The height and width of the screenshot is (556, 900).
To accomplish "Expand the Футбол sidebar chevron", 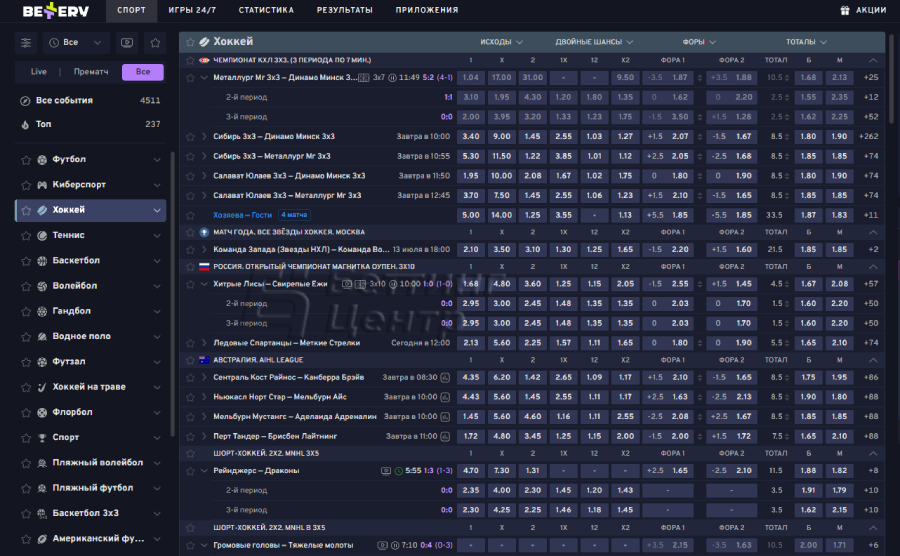I will pos(157,160).
